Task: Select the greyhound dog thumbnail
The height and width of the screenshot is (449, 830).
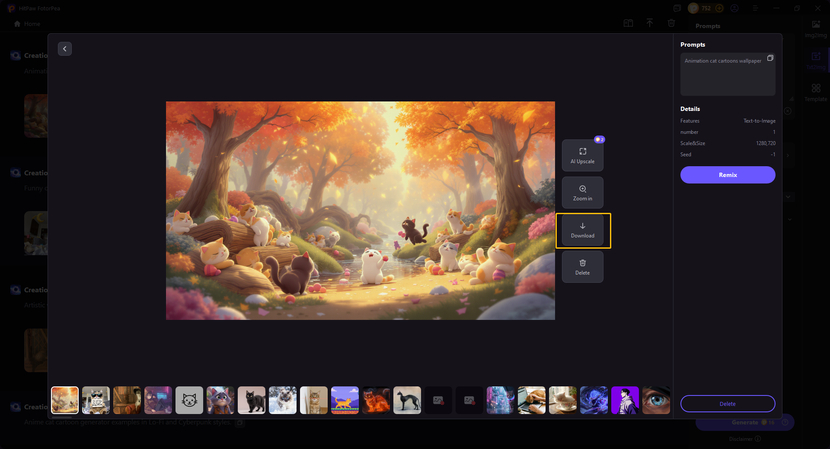Action: pyautogui.click(x=407, y=400)
